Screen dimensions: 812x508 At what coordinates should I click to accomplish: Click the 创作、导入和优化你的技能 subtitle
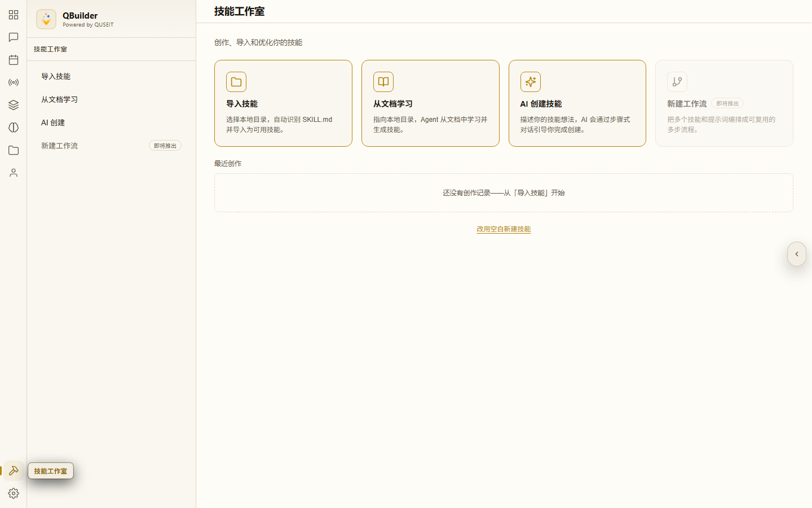click(258, 42)
